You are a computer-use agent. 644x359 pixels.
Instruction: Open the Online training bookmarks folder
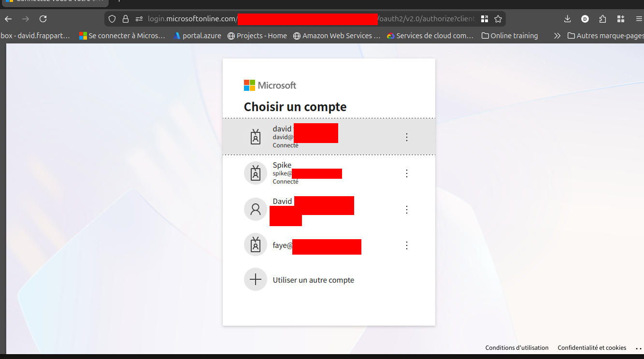click(x=510, y=36)
